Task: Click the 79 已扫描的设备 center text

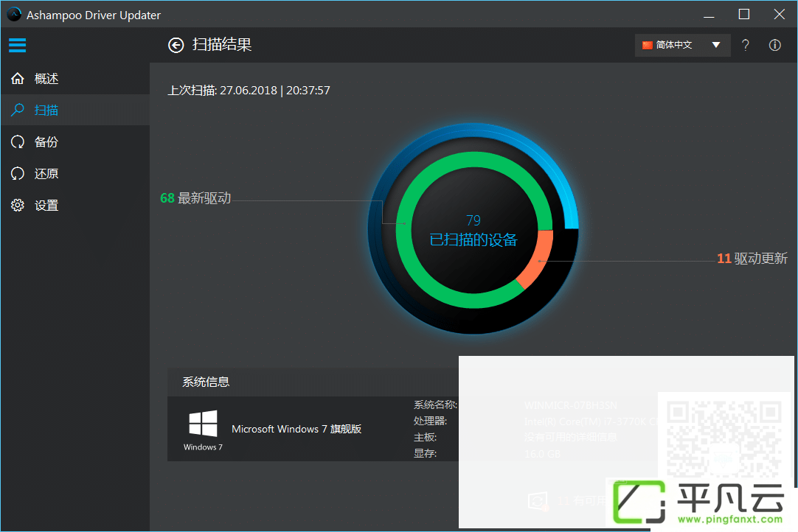Action: click(473, 231)
